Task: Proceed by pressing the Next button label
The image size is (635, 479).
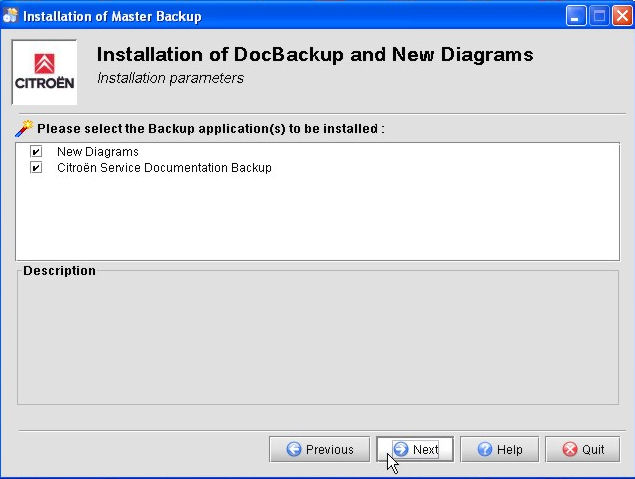Action: (426, 450)
